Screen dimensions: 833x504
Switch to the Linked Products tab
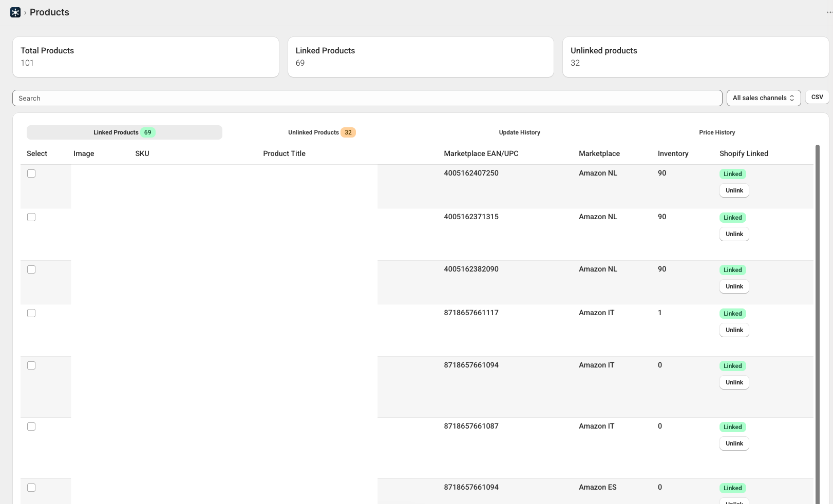click(124, 132)
